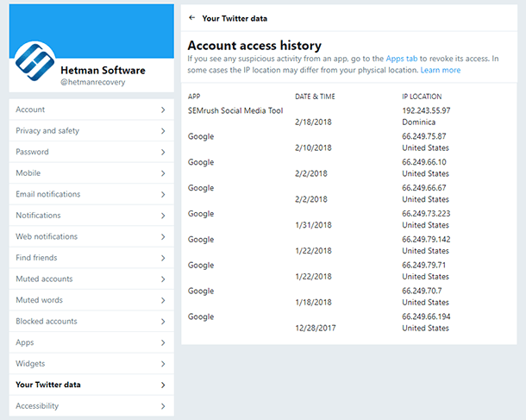The width and height of the screenshot is (526, 420).
Task: Click the chevron next to Widgets
Action: point(163,364)
